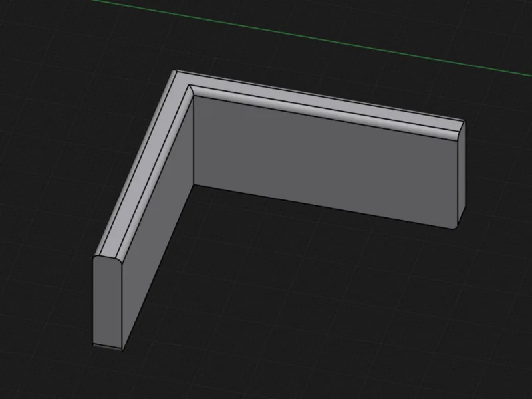
Task: Select the narrow right end face of the long wall
Action: [x=462, y=173]
